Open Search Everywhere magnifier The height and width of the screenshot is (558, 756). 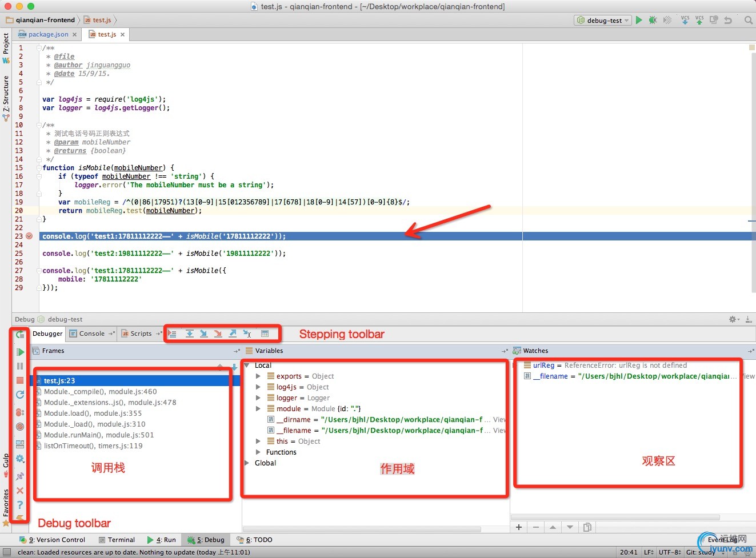749,20
